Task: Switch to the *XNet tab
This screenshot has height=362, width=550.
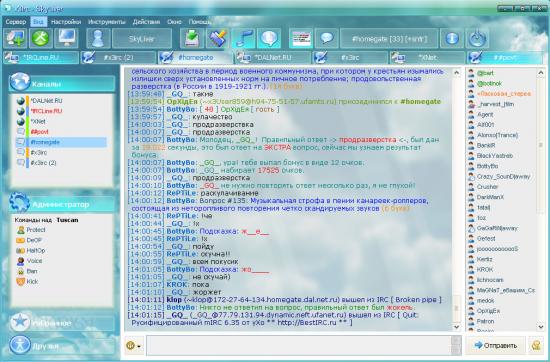Action: point(428,58)
